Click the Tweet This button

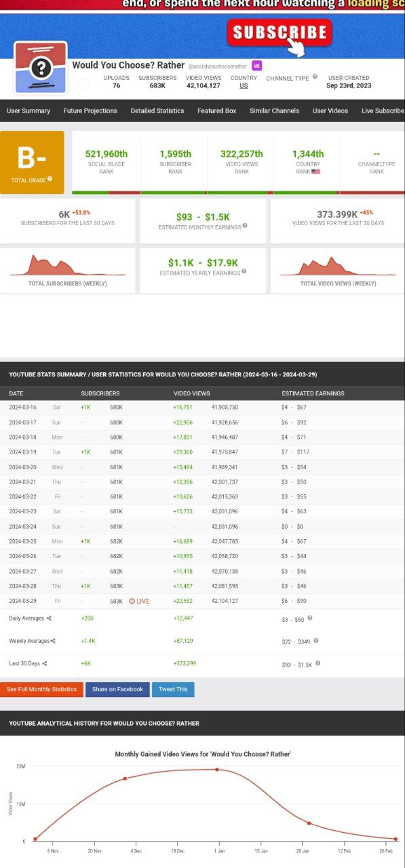pos(173,689)
